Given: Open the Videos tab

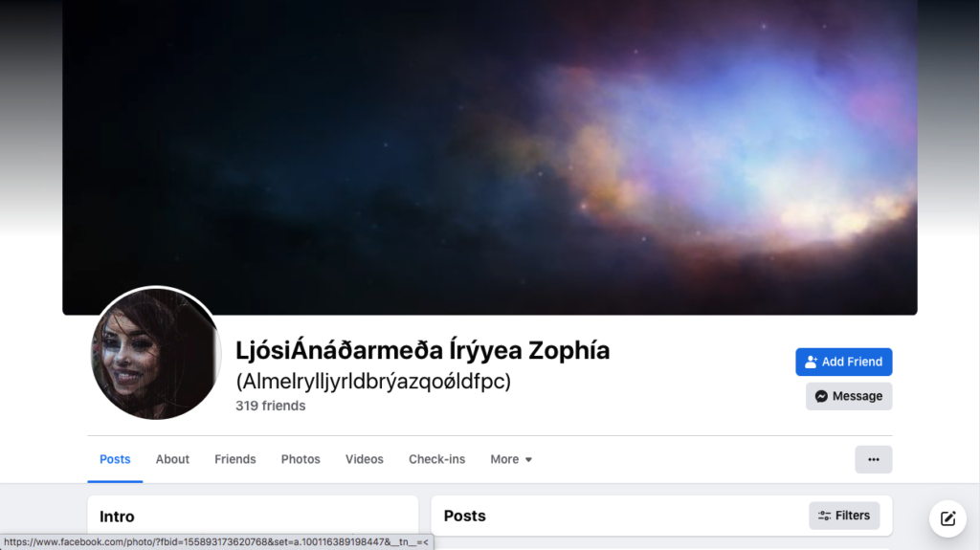Looking at the screenshot, I should [365, 459].
